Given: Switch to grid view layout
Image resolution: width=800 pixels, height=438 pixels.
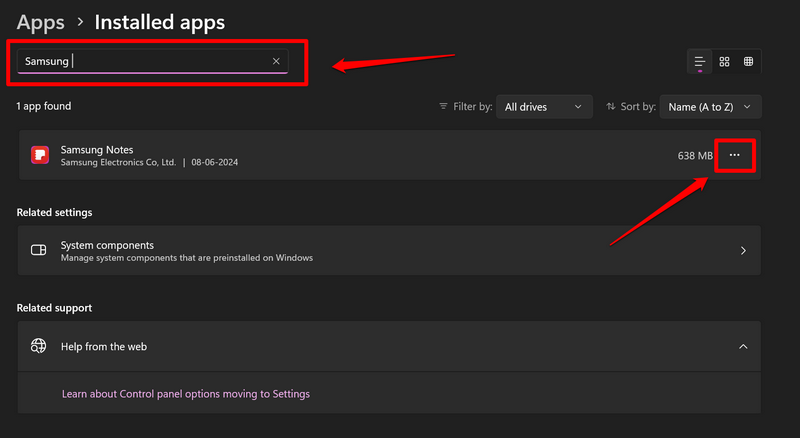Looking at the screenshot, I should [724, 62].
